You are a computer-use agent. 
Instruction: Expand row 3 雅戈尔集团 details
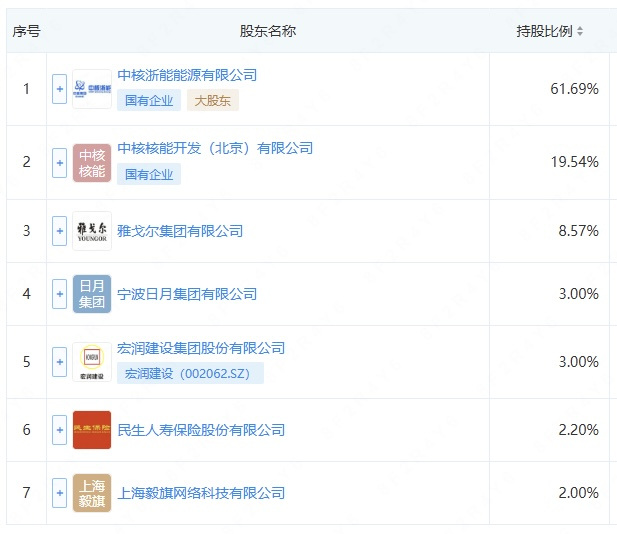point(59,231)
